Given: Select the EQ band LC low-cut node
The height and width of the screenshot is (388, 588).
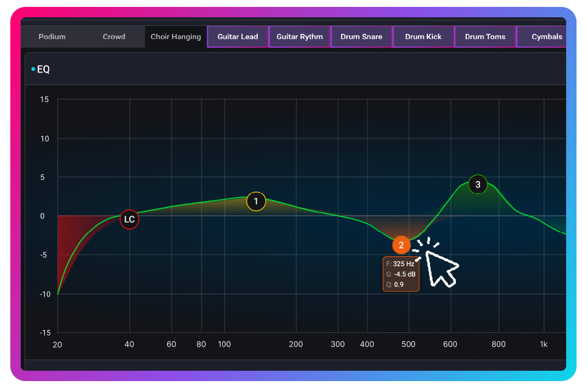Looking at the screenshot, I should [x=129, y=219].
